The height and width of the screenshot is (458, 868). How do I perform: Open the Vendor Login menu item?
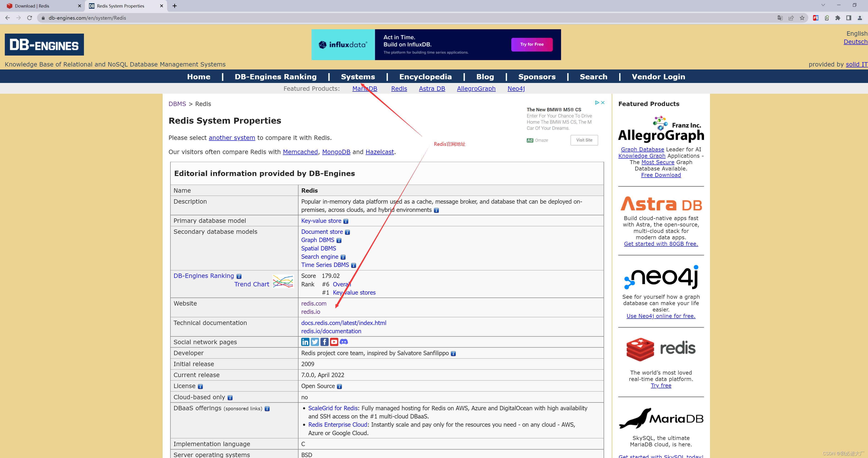pyautogui.click(x=658, y=77)
